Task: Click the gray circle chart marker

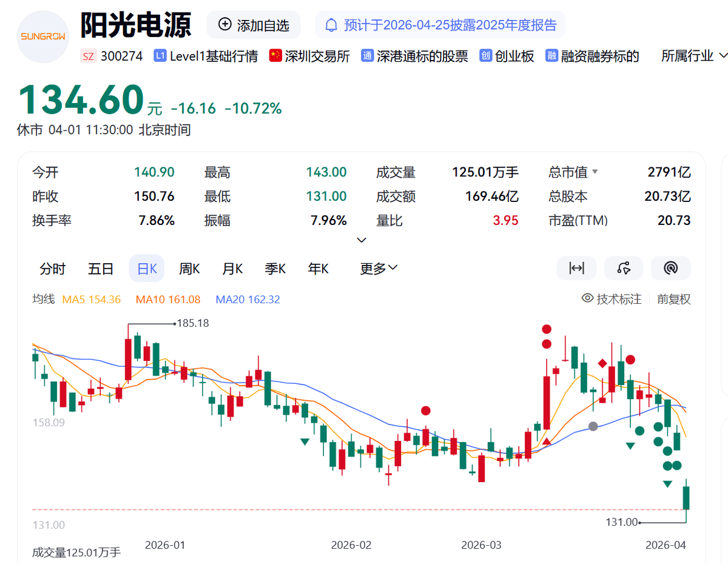Action: (x=593, y=426)
